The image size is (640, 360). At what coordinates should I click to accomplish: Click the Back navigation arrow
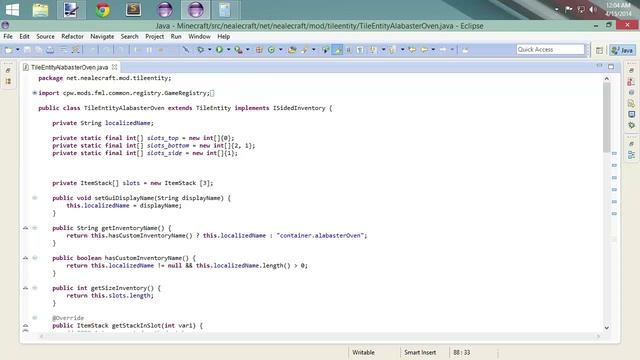[424, 50]
